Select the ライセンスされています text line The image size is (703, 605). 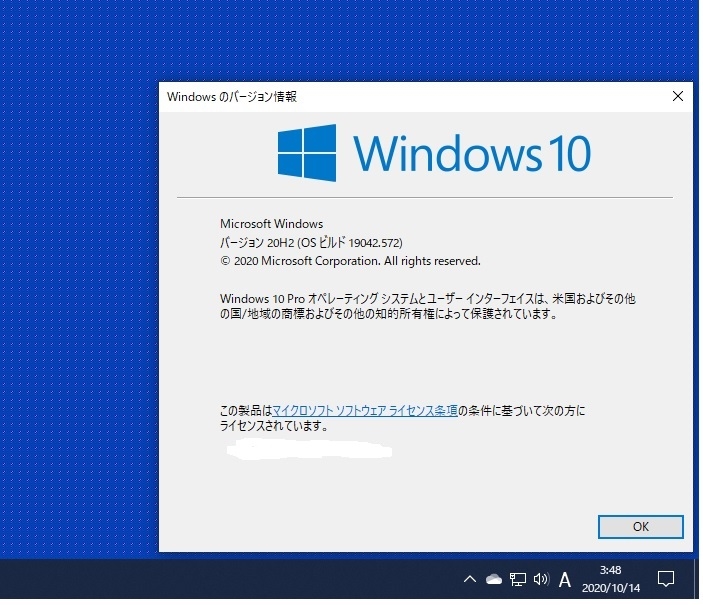point(273,426)
